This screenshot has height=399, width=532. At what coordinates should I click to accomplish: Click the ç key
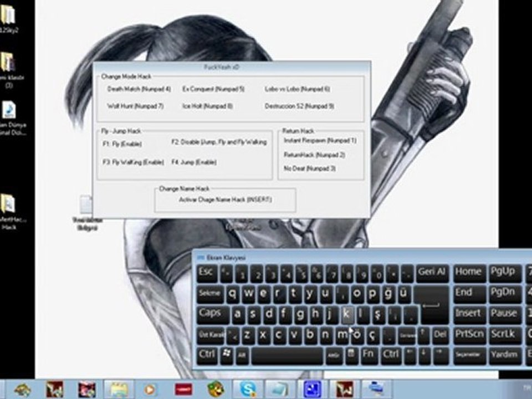[372, 336]
